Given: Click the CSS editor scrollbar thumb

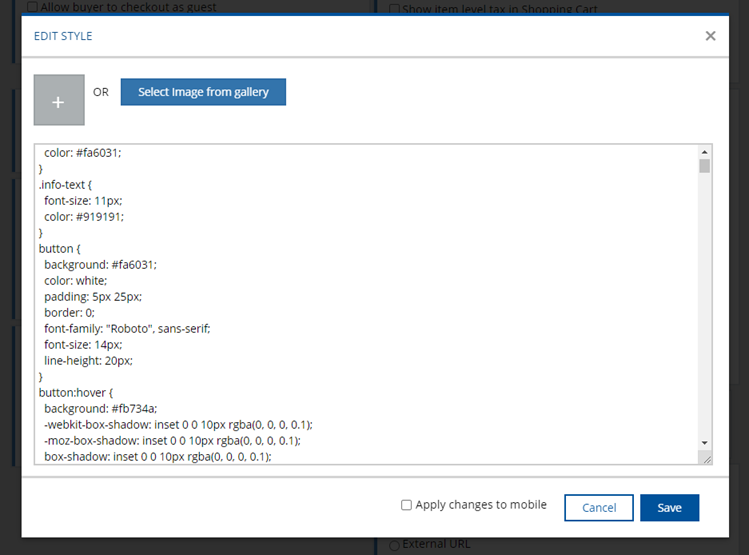Looking at the screenshot, I should [x=704, y=166].
